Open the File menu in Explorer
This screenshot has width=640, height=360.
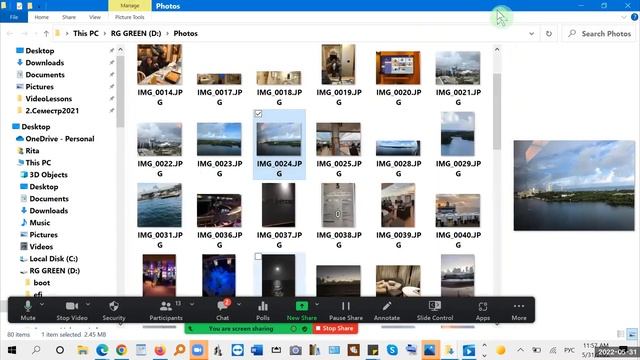(14, 17)
